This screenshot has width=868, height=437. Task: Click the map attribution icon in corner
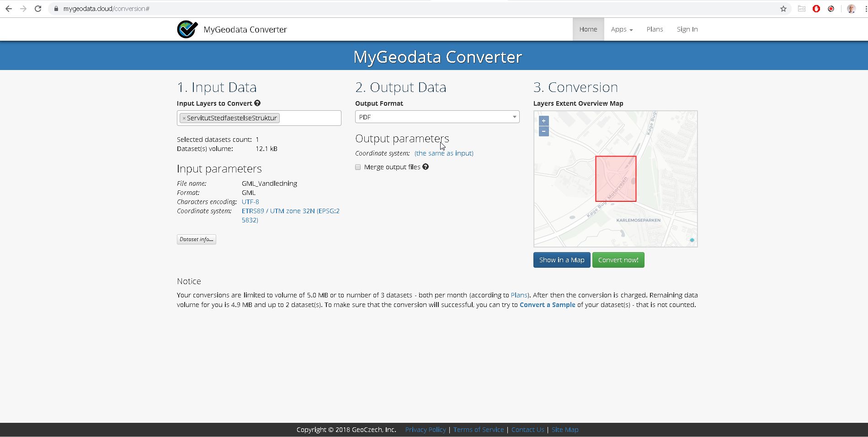point(692,240)
